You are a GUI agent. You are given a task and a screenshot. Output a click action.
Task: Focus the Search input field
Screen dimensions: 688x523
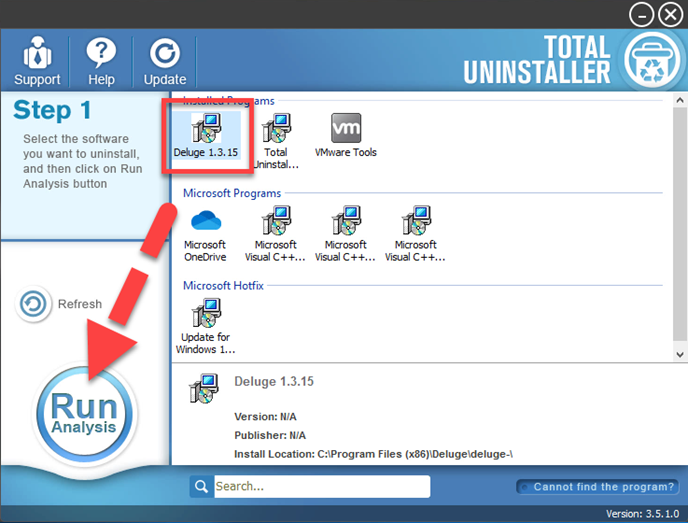click(322, 486)
